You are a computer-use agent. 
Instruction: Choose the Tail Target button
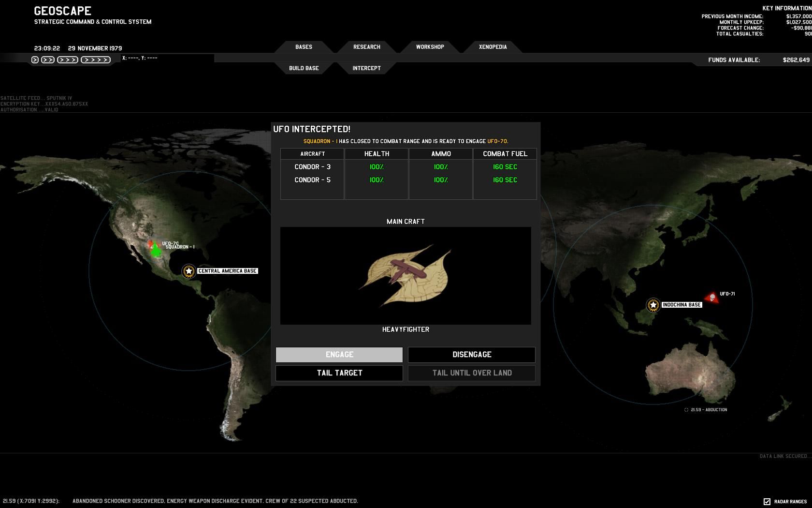click(339, 373)
